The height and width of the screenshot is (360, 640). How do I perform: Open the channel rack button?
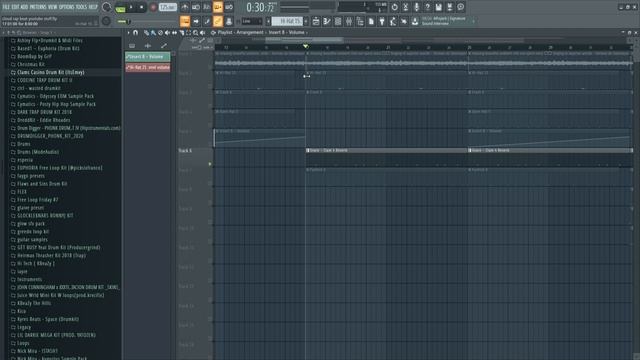coord(338,21)
